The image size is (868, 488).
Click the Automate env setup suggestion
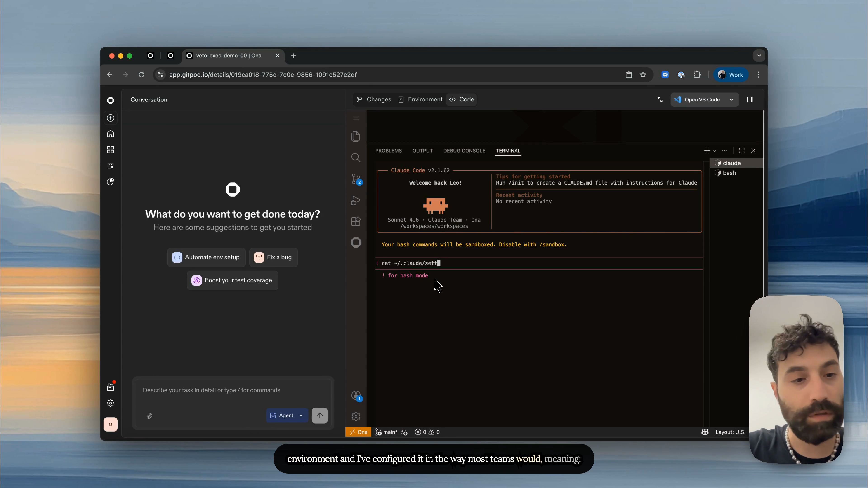206,257
